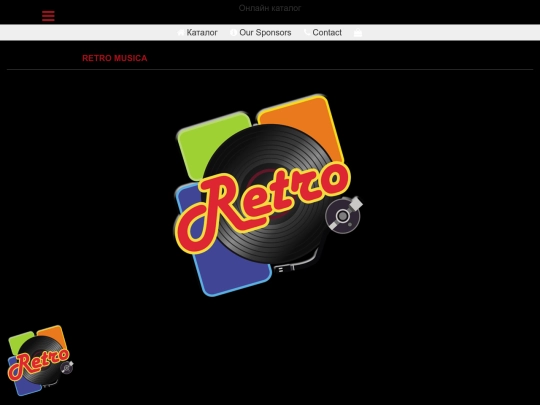Open the red hamburger menu
Viewport: 540px width, 405px height.
point(48,16)
